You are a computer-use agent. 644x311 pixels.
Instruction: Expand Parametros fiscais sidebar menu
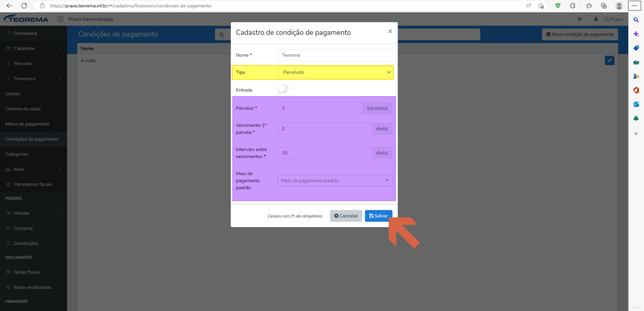pyautogui.click(x=33, y=185)
